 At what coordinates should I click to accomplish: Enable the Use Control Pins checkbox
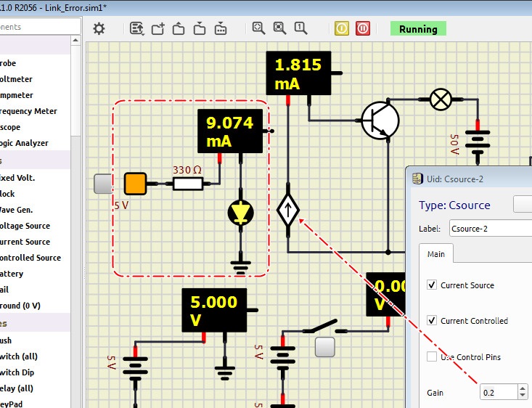(x=433, y=356)
